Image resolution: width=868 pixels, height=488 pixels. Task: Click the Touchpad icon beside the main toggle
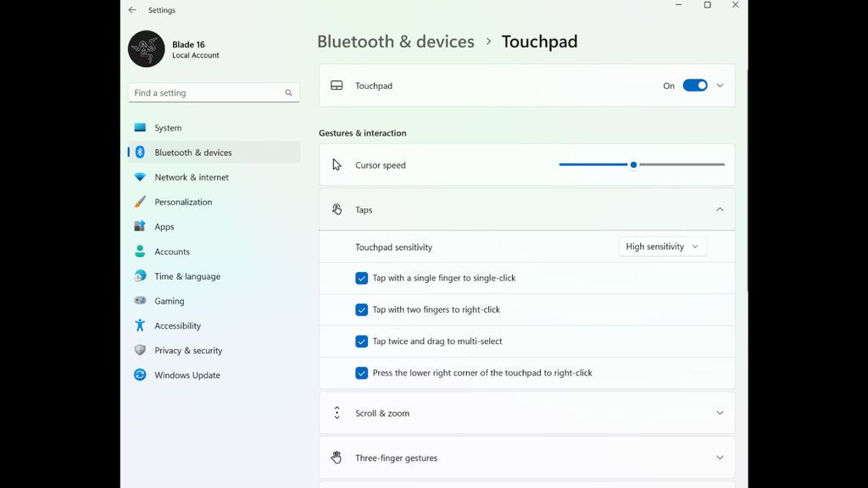click(337, 85)
